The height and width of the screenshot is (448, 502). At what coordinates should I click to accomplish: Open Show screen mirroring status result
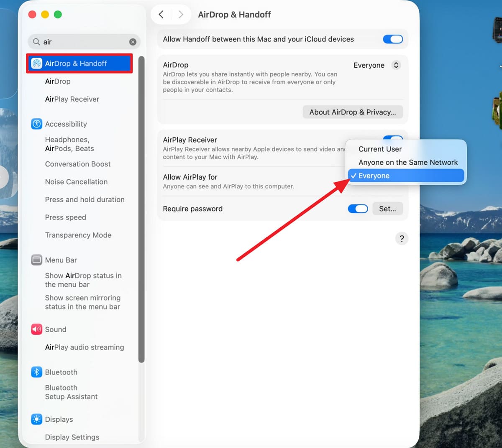click(83, 302)
